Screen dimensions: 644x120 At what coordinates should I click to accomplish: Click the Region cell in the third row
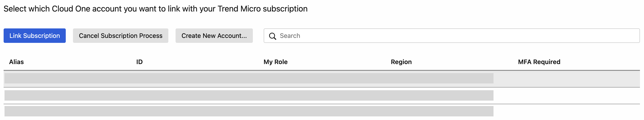pyautogui.click(x=440, y=111)
